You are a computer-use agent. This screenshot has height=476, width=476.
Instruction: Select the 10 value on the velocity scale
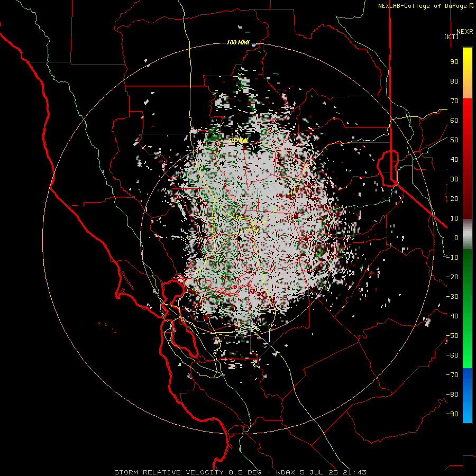[x=454, y=218]
